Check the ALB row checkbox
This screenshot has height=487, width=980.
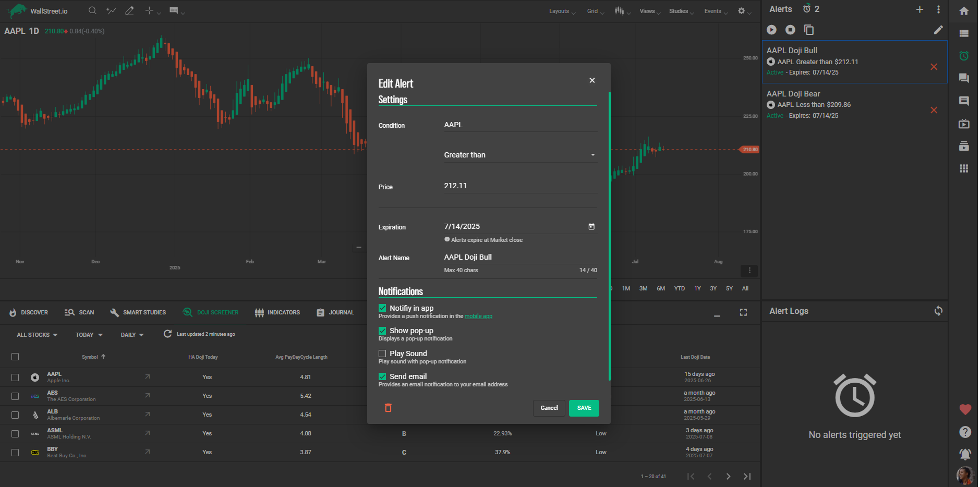pos(15,415)
